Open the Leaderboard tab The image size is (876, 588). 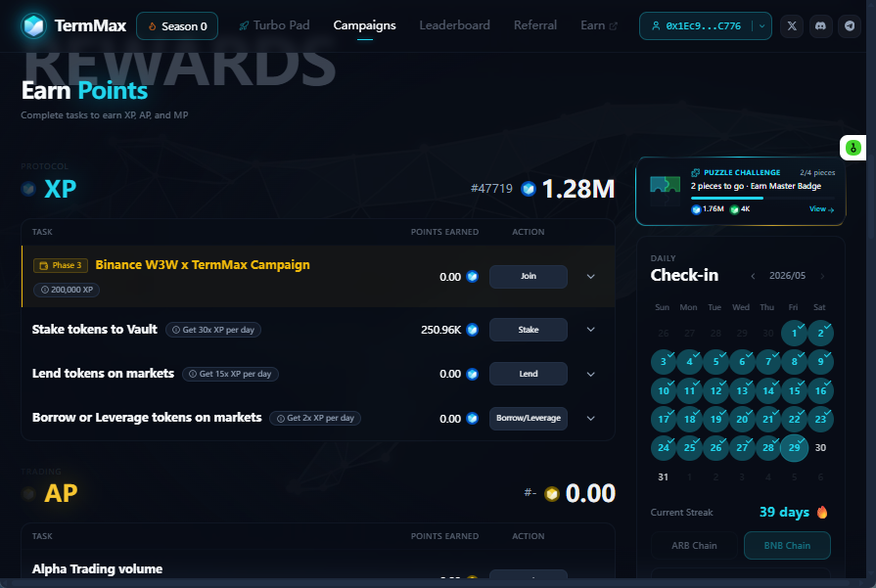[x=455, y=25]
